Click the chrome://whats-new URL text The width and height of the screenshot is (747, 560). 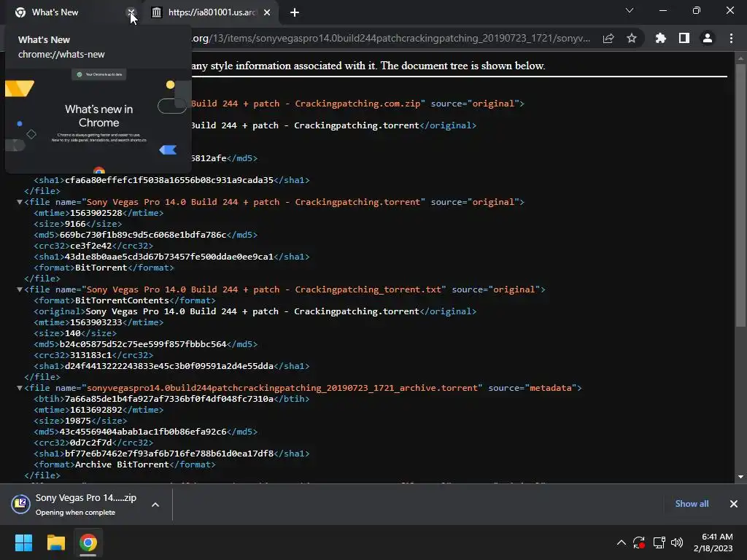point(61,54)
